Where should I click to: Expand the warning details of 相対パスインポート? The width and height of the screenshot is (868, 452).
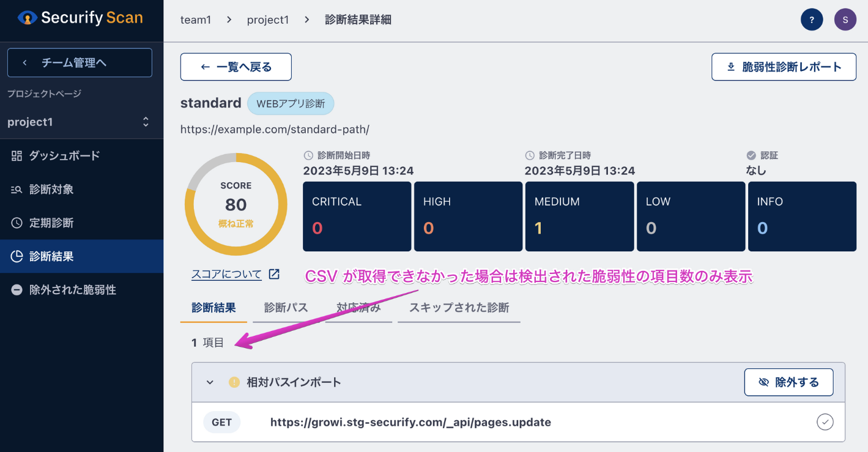[x=210, y=382]
